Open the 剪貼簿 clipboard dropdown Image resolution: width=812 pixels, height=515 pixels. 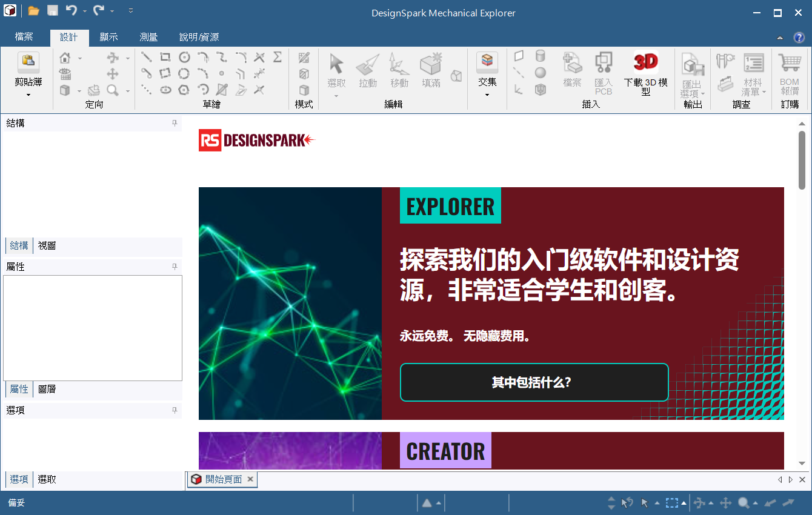pyautogui.click(x=28, y=94)
